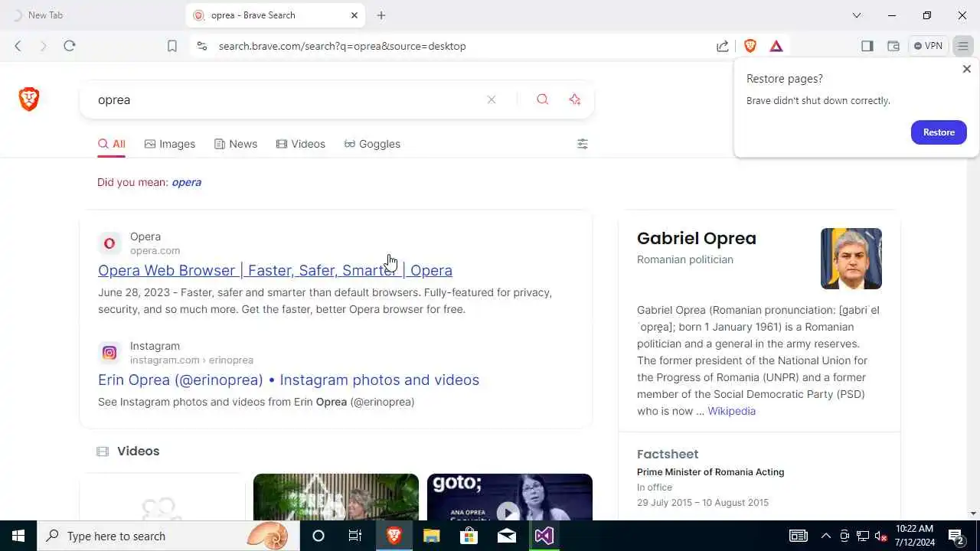
Task: Open Mail app from taskbar
Action: coord(506,536)
